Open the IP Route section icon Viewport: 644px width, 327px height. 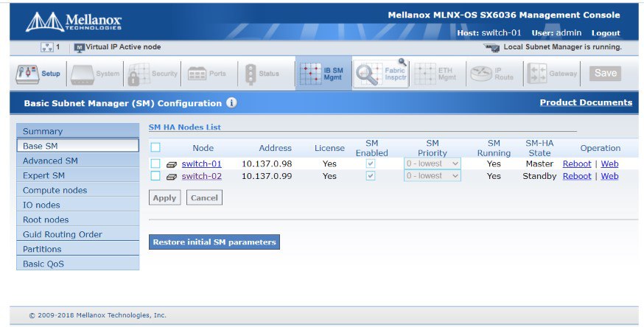tap(481, 74)
